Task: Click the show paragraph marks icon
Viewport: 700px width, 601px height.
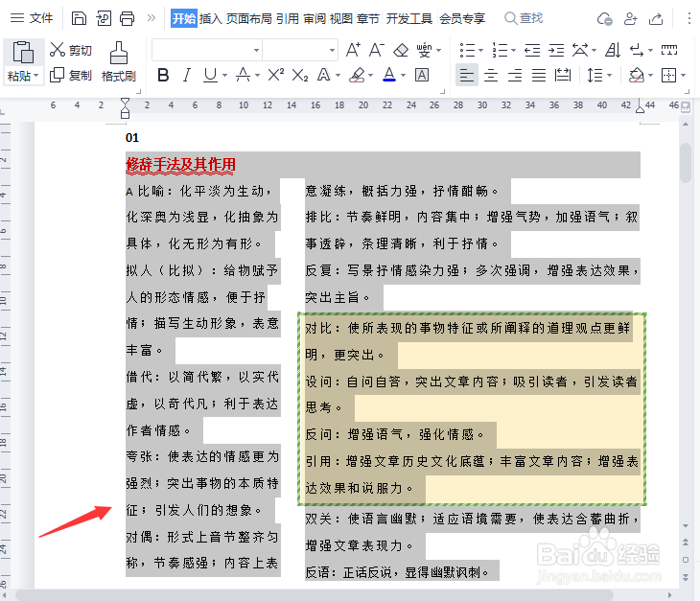Action: (637, 50)
